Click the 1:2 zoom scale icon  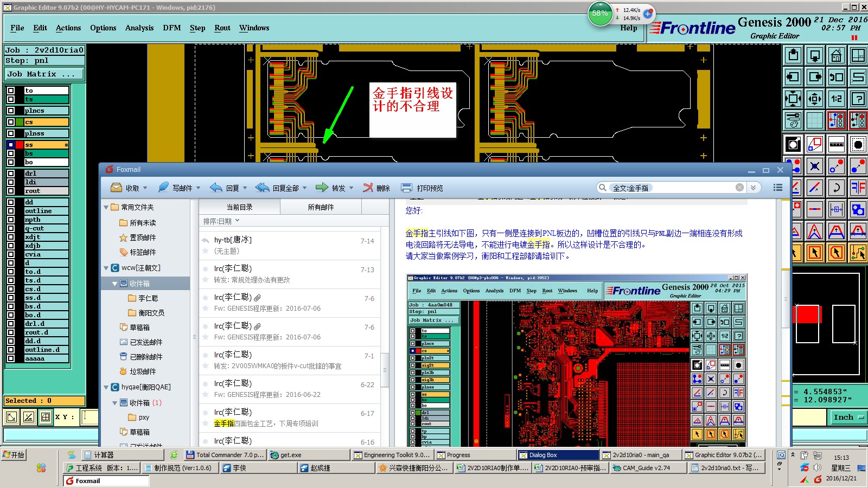click(836, 99)
